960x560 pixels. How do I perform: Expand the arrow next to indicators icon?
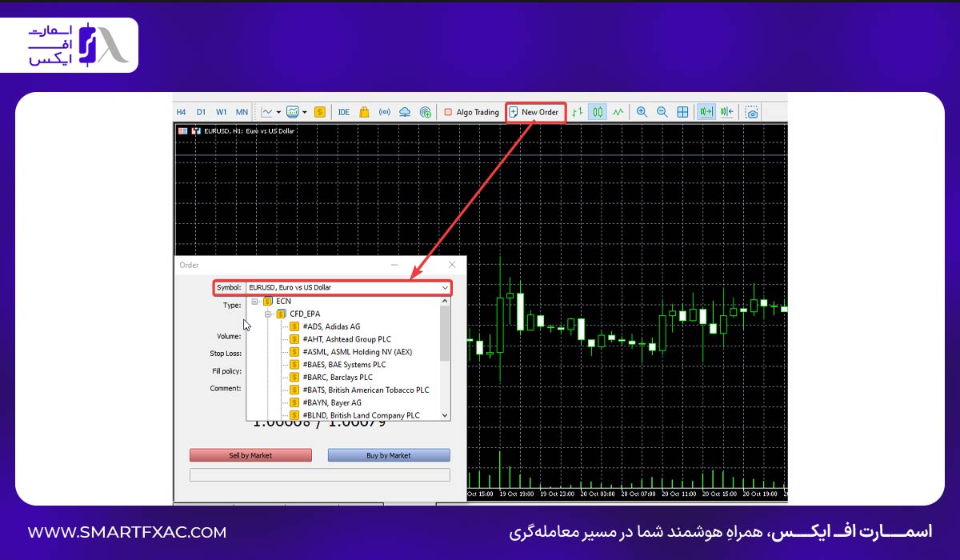pos(305,113)
